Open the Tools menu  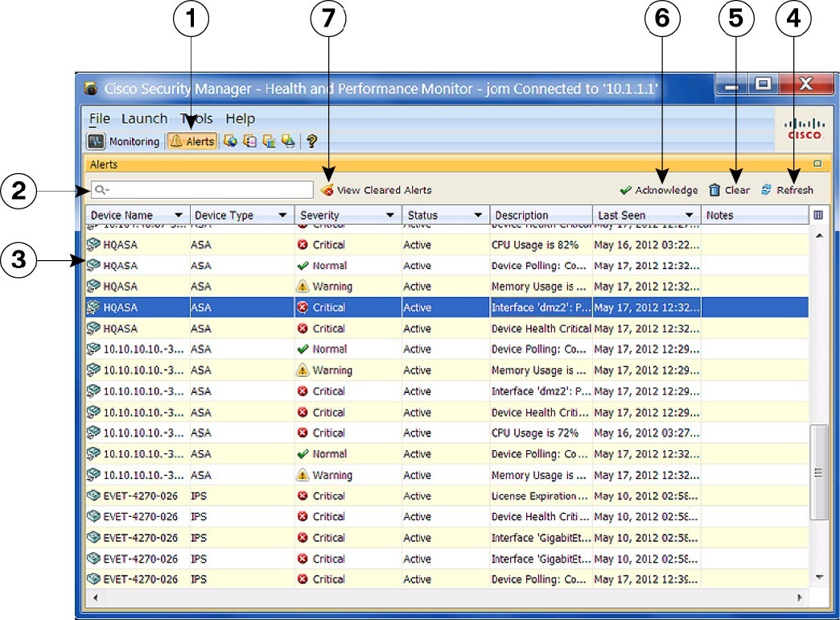coord(193,118)
